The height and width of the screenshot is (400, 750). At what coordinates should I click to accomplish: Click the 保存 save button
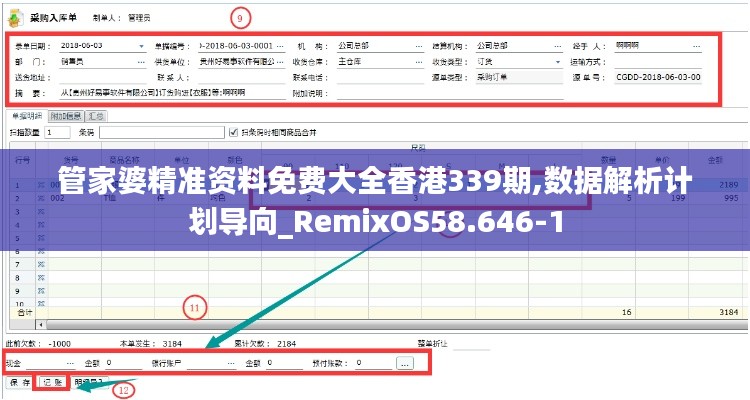pyautogui.click(x=19, y=382)
